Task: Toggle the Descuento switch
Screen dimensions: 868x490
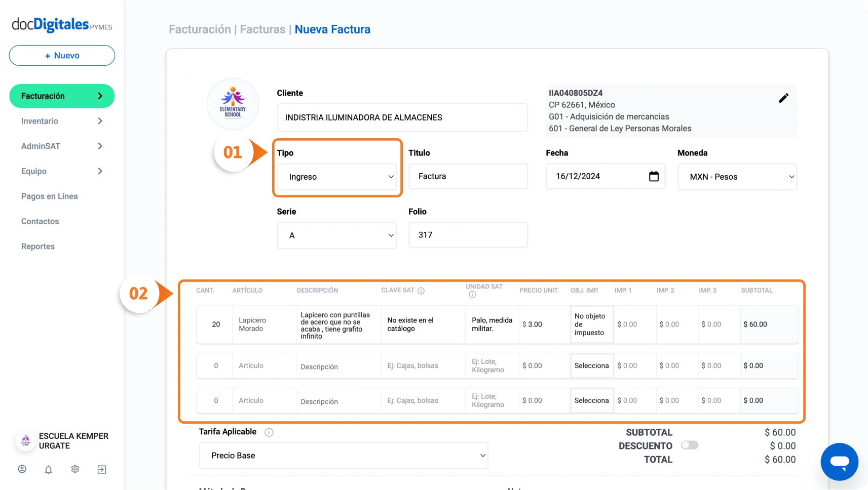Action: pos(689,445)
